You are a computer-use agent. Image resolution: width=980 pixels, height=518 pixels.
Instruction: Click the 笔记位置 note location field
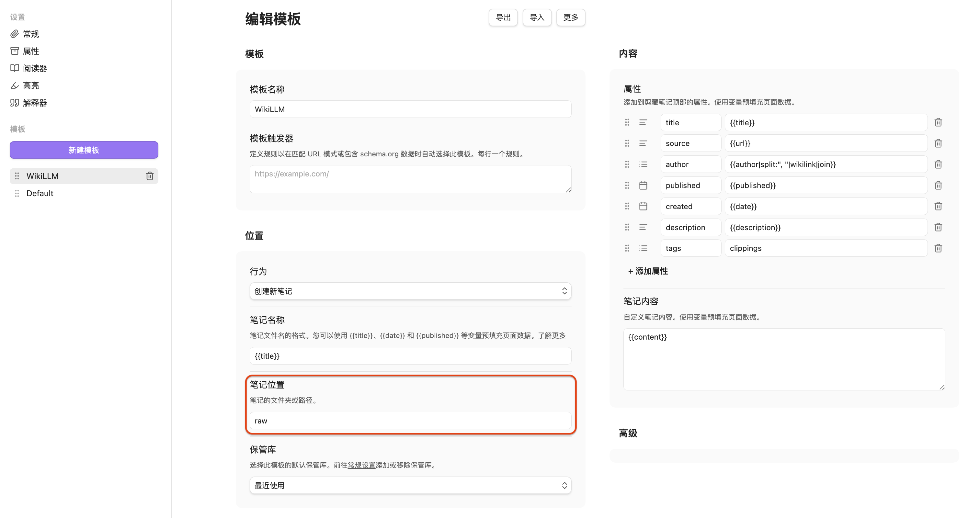[410, 421]
